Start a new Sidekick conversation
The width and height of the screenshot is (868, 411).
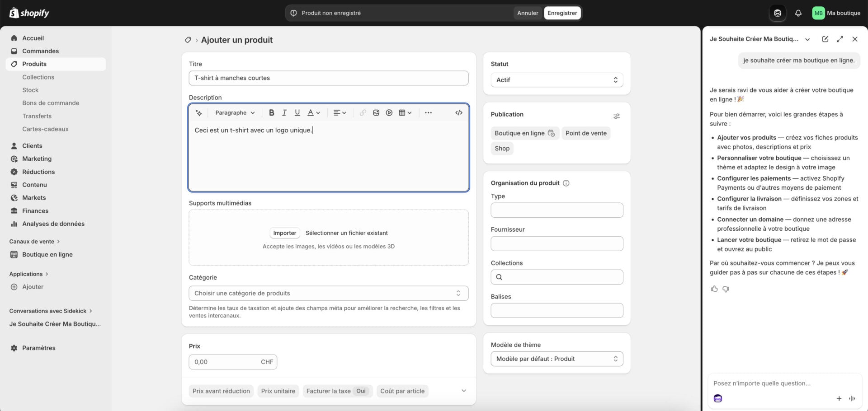tap(825, 39)
